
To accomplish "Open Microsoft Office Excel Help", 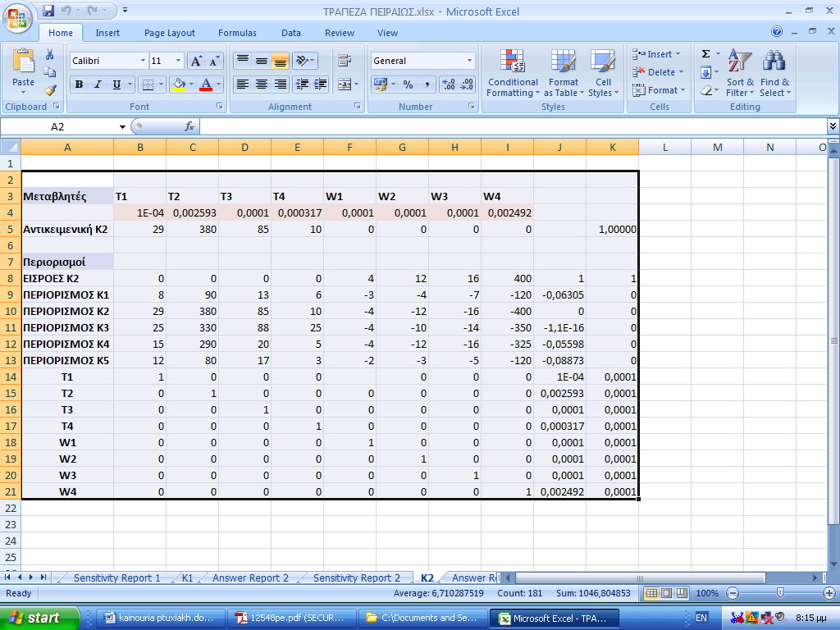I will point(776,32).
